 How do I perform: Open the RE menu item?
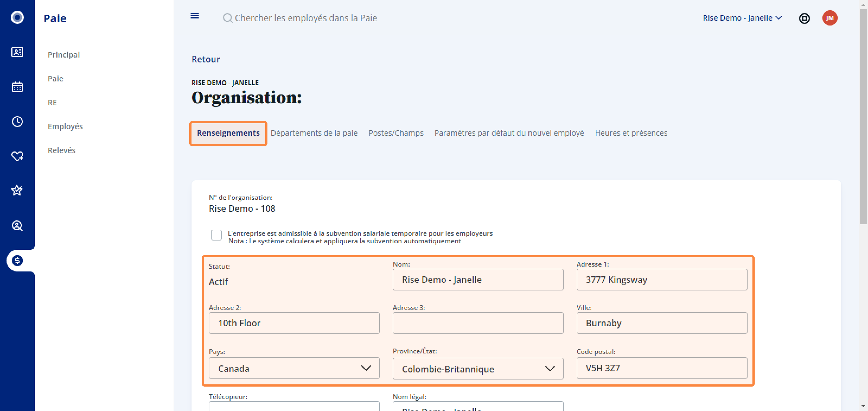pos(52,103)
